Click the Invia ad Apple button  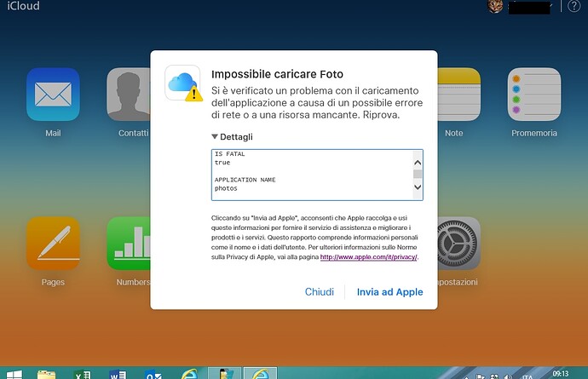tap(389, 291)
